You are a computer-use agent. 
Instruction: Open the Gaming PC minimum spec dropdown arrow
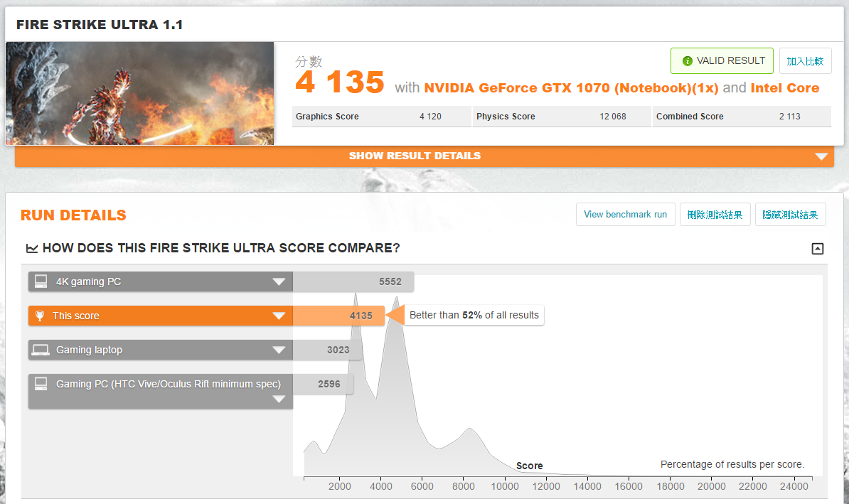[279, 400]
